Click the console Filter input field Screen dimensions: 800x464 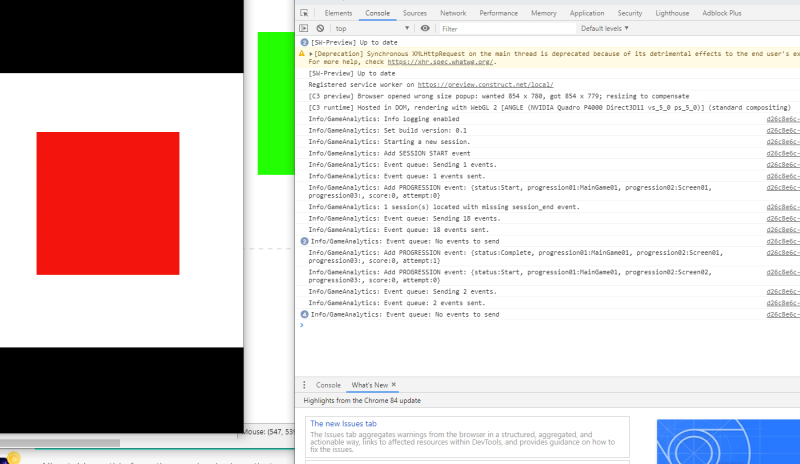(x=507, y=29)
